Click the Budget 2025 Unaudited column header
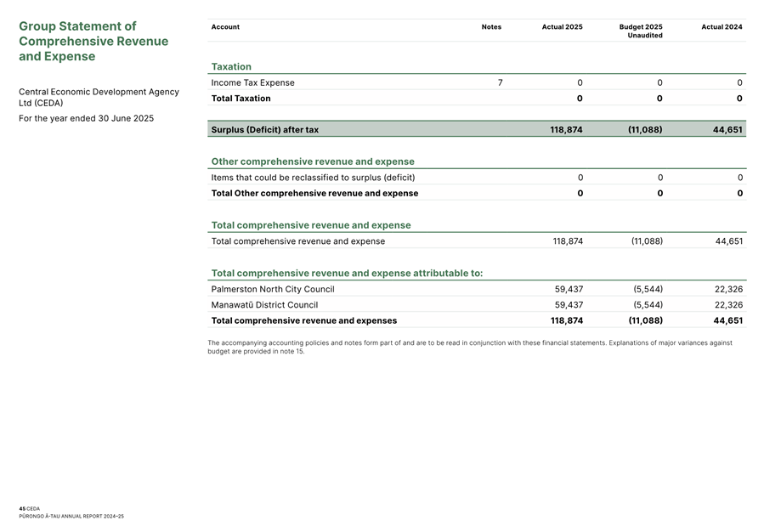This screenshot has height=532, width=764. (x=641, y=31)
